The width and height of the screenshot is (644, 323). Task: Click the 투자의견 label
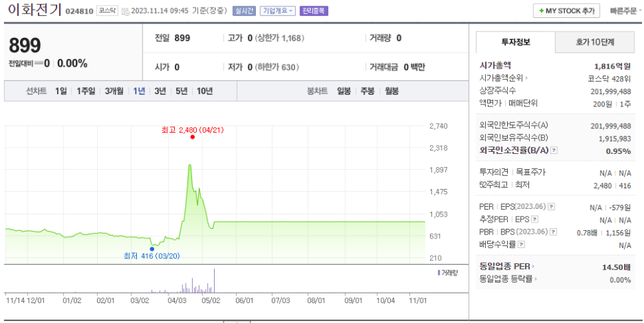(x=494, y=172)
